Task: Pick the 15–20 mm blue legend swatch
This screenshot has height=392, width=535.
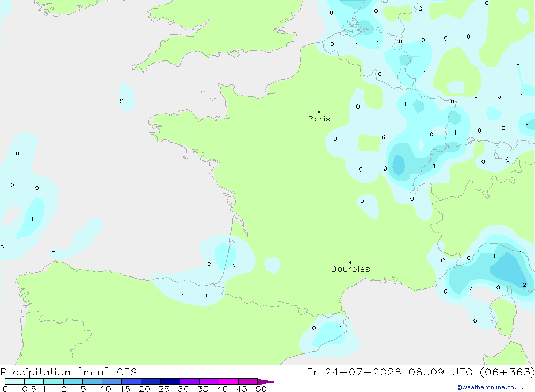Action: [x=131, y=381]
